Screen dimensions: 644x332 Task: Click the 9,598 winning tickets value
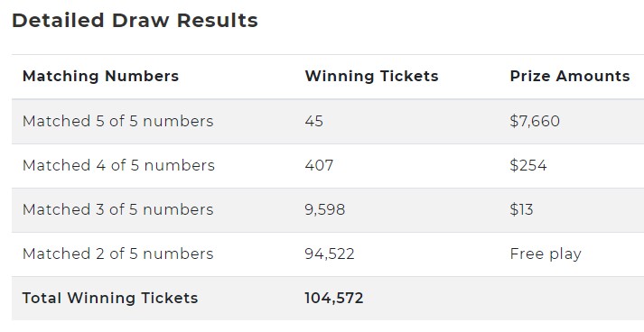(x=325, y=209)
